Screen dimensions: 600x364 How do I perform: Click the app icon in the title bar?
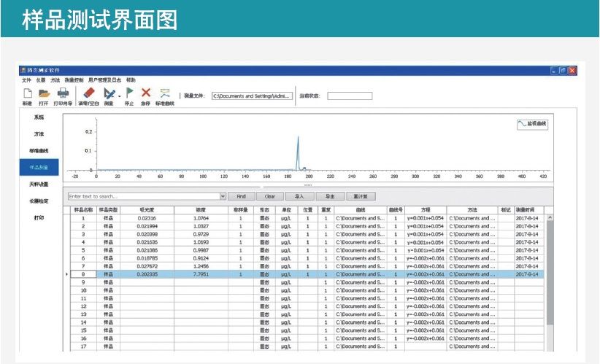pyautogui.click(x=23, y=70)
